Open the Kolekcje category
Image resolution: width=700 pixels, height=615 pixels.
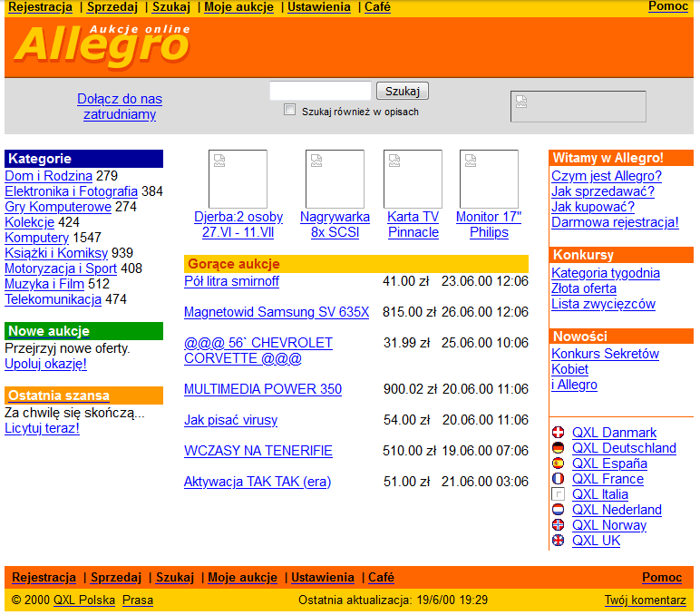pos(29,222)
